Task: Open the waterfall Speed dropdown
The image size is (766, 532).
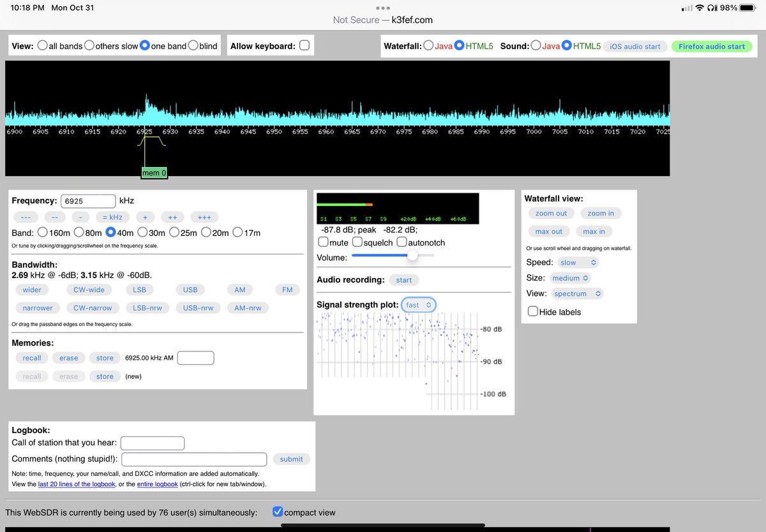Action: 578,262
